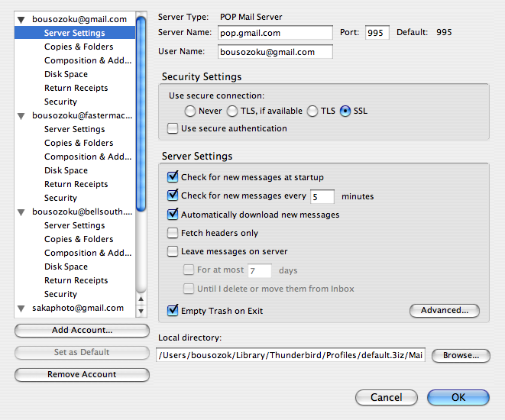Click the account list scroll down arrow
This screenshot has height=420, width=505.
[x=141, y=312]
